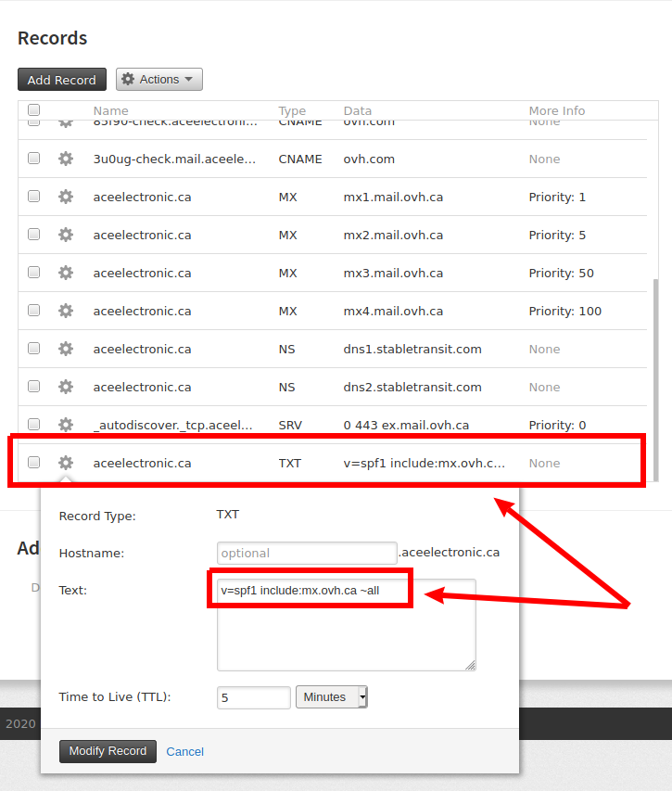Click the truncated 'v=spf1 include:mx.ovh.c...' cell
Image resolution: width=672 pixels, height=791 pixels.
(424, 463)
